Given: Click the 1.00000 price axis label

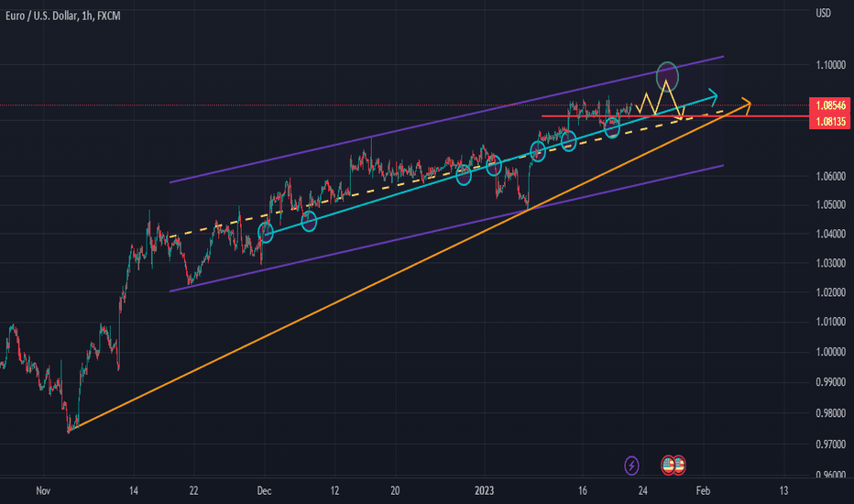Looking at the screenshot, I should pyautogui.click(x=830, y=352).
